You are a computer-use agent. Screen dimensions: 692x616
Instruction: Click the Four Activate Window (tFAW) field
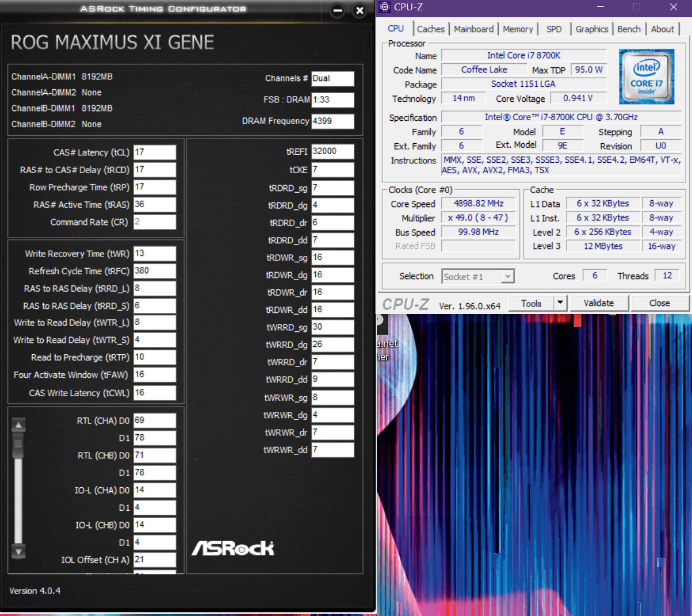pyautogui.click(x=155, y=375)
